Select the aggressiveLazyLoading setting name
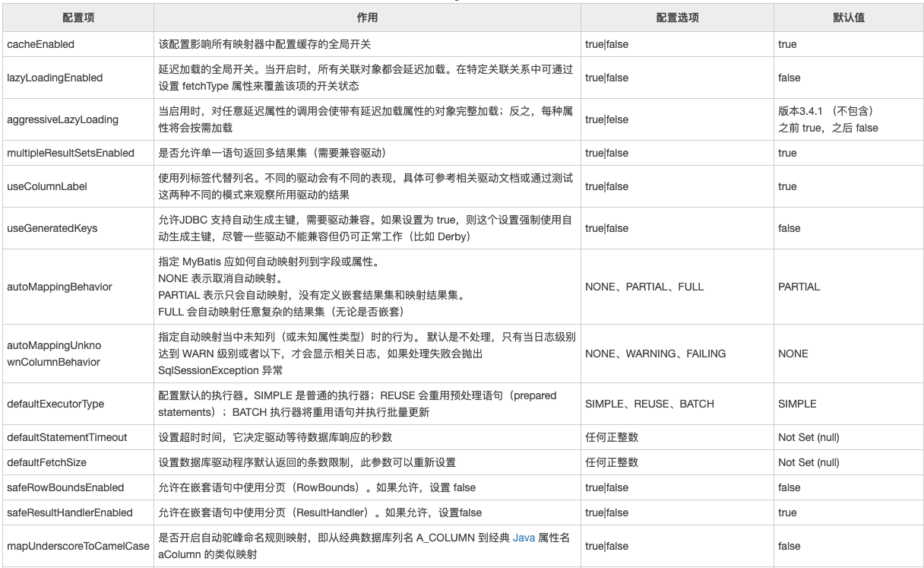The height and width of the screenshot is (568, 924). click(x=62, y=119)
